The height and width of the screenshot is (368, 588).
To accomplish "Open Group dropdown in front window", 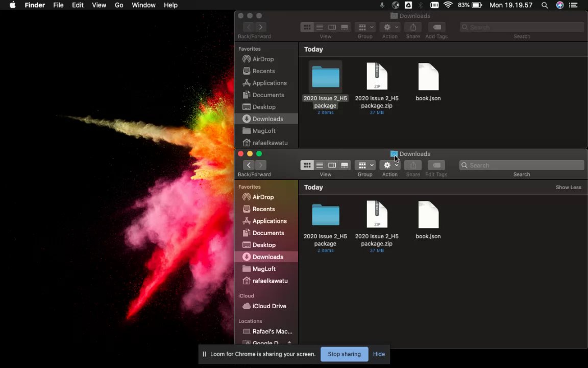I will pos(365,165).
